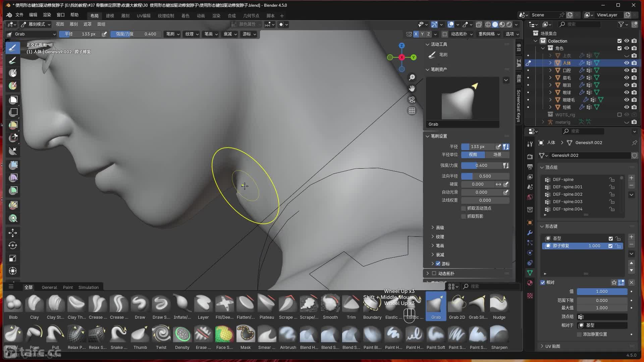Toggle camera view icon in viewport
The height and width of the screenshot is (362, 644).
(412, 100)
